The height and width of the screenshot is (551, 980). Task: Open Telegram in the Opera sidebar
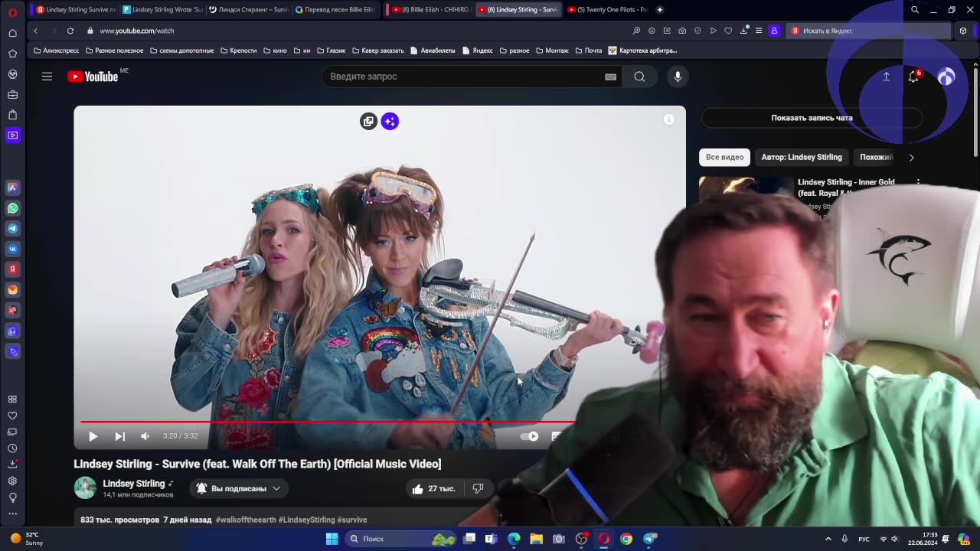[12, 229]
